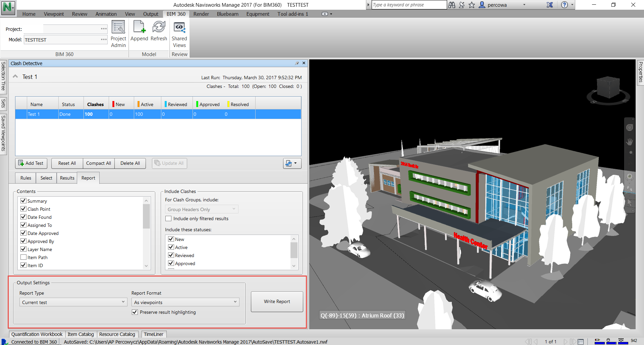Click the Write Report button
This screenshot has height=345, width=644.
277,301
